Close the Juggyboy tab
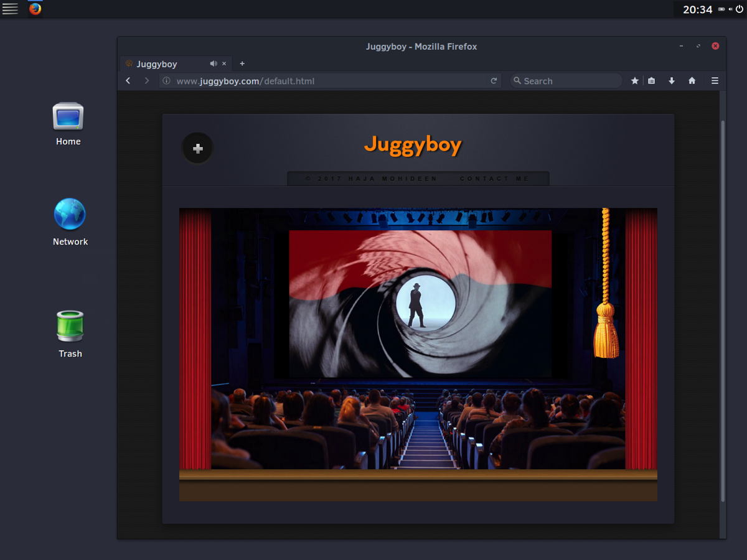The width and height of the screenshot is (747, 560). pos(224,63)
